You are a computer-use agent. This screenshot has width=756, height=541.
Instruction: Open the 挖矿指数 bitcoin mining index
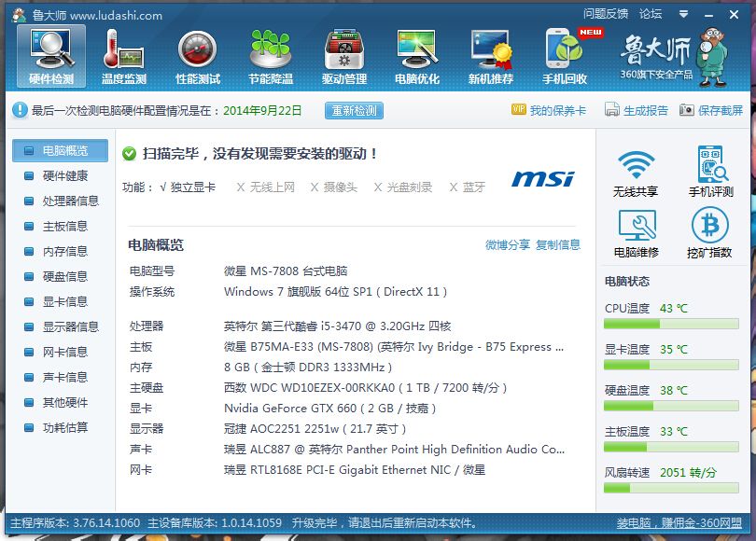[x=709, y=233]
